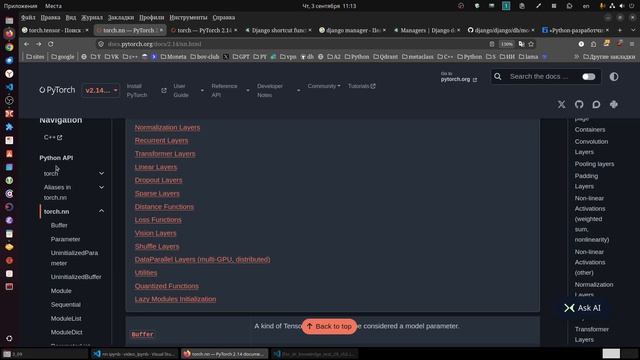Open the PyPI icon in docs header
Screen dimensions: 640x360
pyautogui.click(x=613, y=104)
